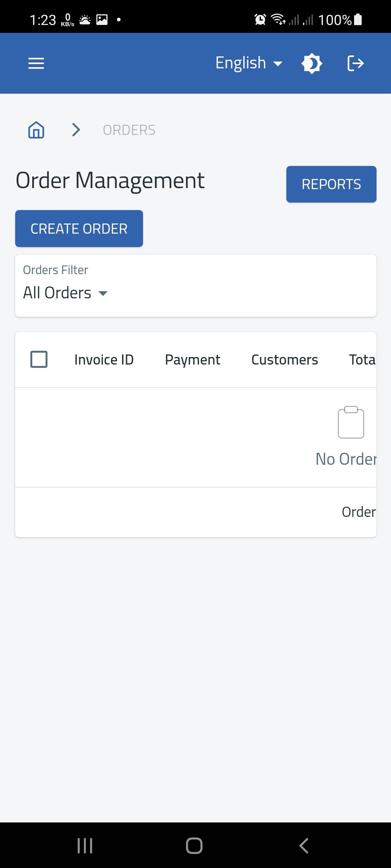Click the Invoice ID column header
Image resolution: width=391 pixels, height=868 pixels.
point(104,360)
